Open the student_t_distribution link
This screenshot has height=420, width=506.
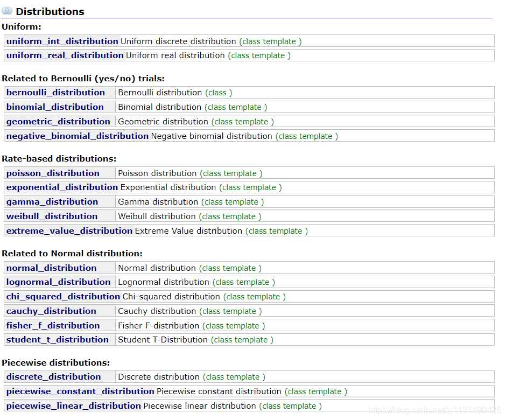coord(58,340)
